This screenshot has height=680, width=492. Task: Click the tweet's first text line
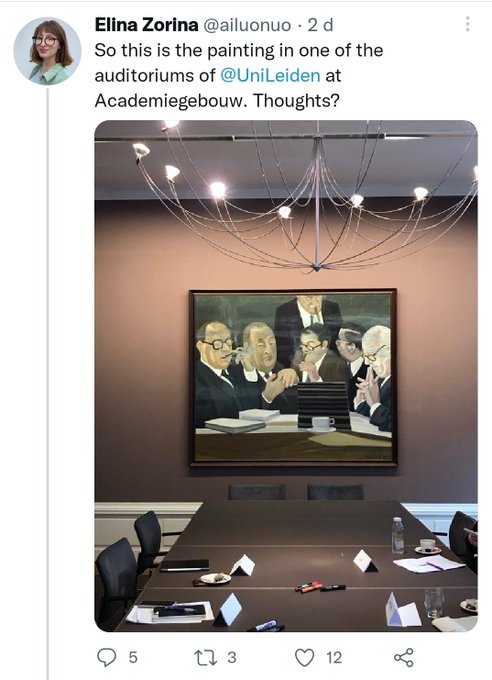(239, 50)
